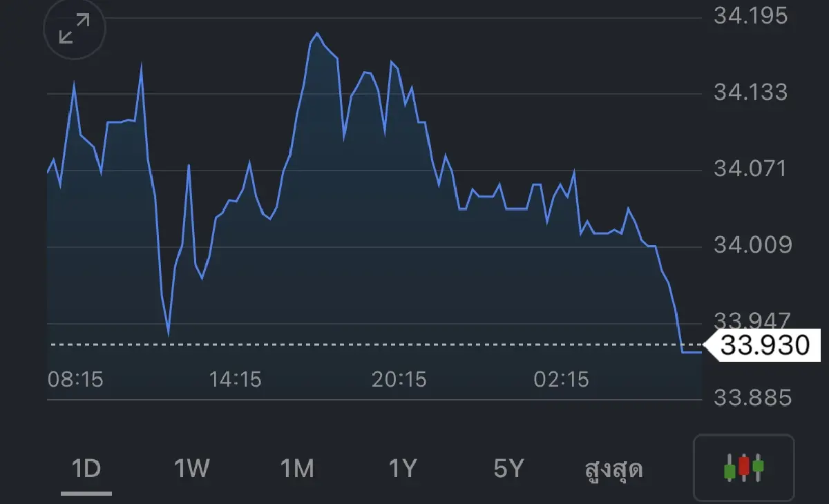Image resolution: width=829 pixels, height=504 pixels.
Task: Click the 34.195 price axis label
Action: [x=750, y=15]
